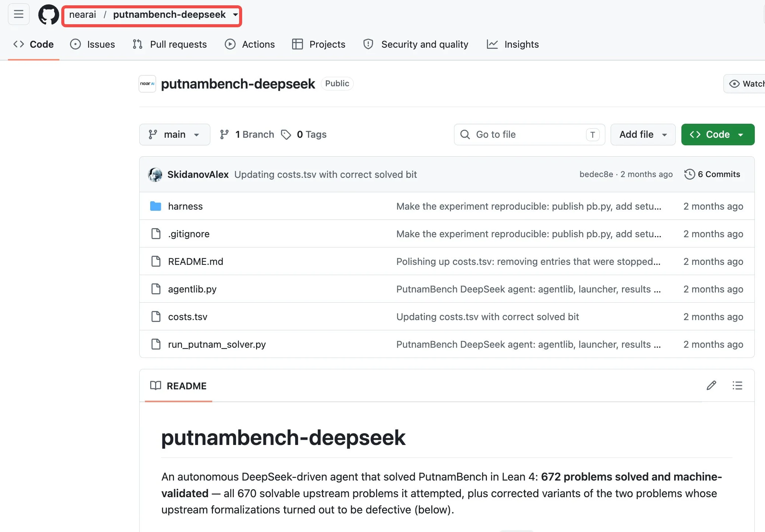Viewport: 765px width, 532px height.
Task: Open the .gitignore file
Action: point(189,234)
